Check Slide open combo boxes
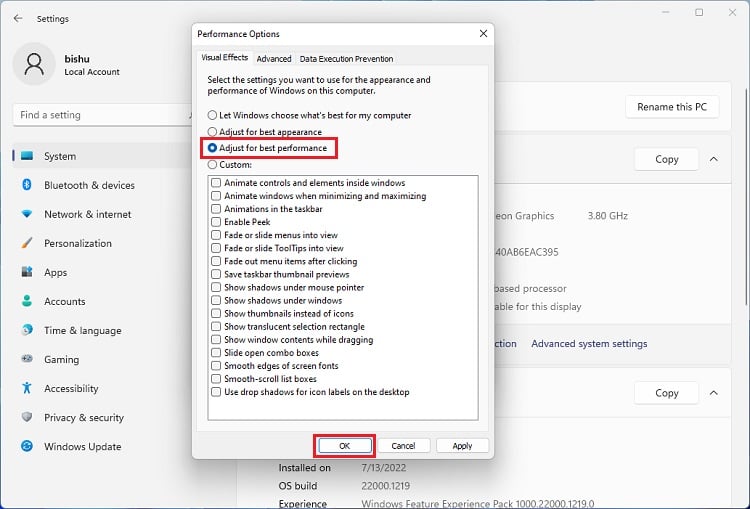The image size is (750, 509). coord(216,353)
